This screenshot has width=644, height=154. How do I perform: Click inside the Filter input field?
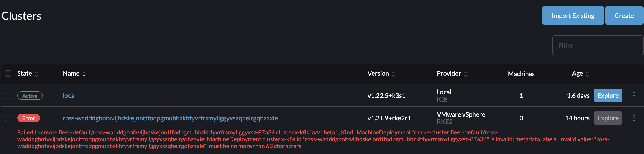click(598, 45)
